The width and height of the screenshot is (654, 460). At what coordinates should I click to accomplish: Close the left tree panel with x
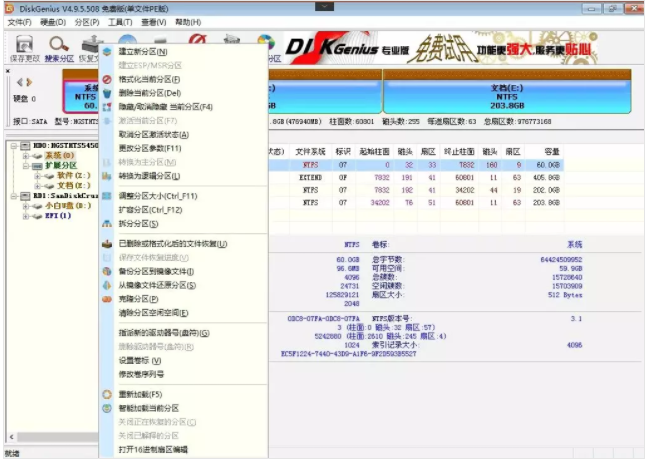[8, 71]
